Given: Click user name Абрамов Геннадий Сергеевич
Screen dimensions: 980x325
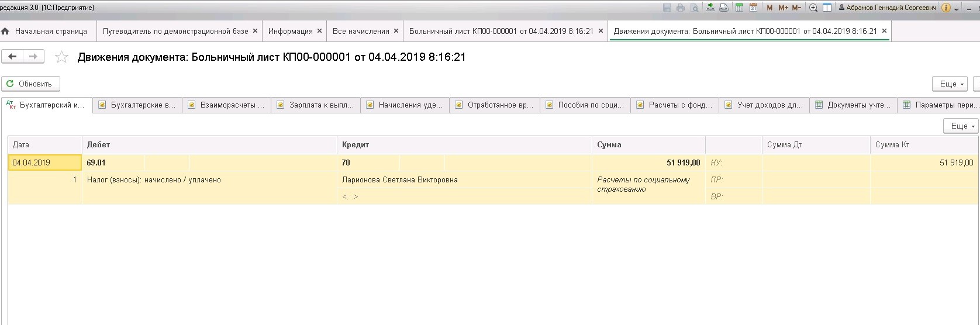Looking at the screenshot, I should click(x=886, y=8).
